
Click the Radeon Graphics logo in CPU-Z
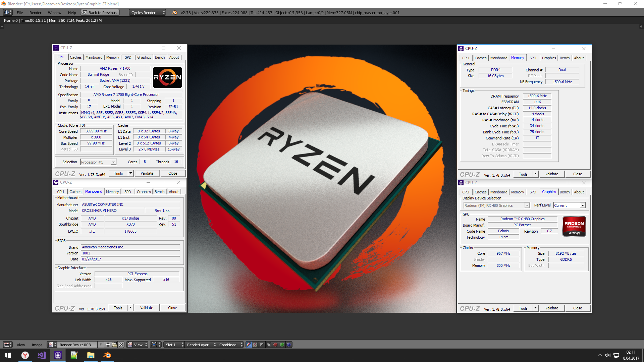pyautogui.click(x=574, y=227)
